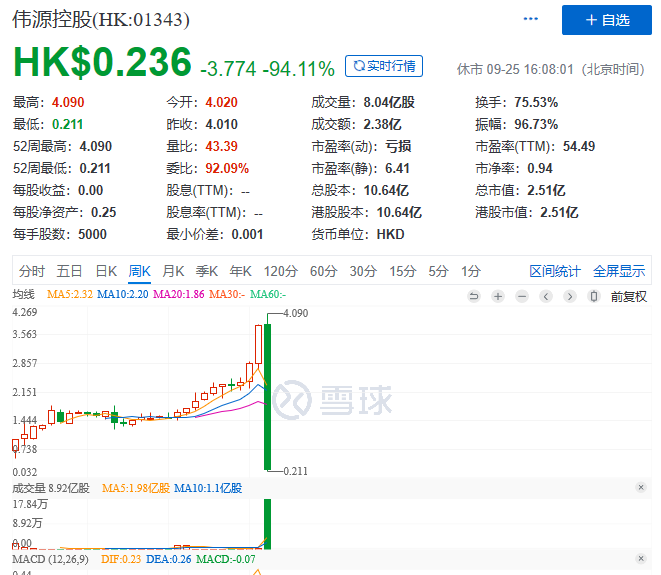The width and height of the screenshot is (661, 575).
Task: Click the MACD (12,26,9) label
Action: click(50, 559)
